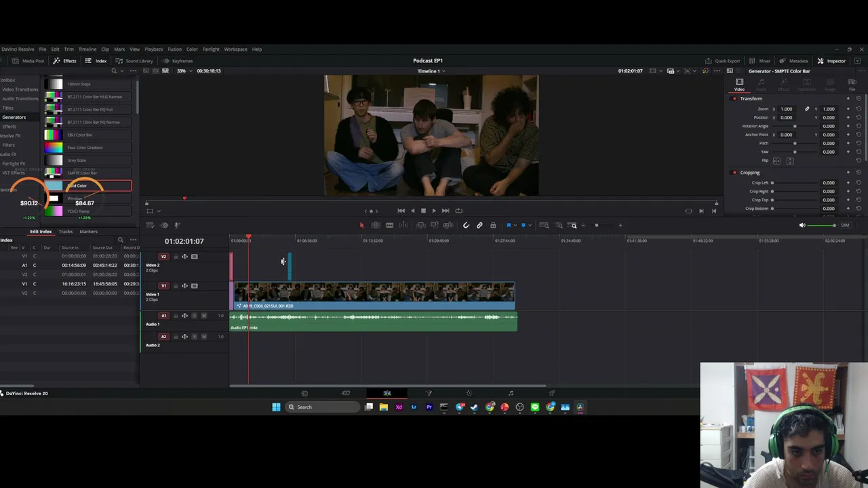Open the Inspector File tab

(x=852, y=85)
